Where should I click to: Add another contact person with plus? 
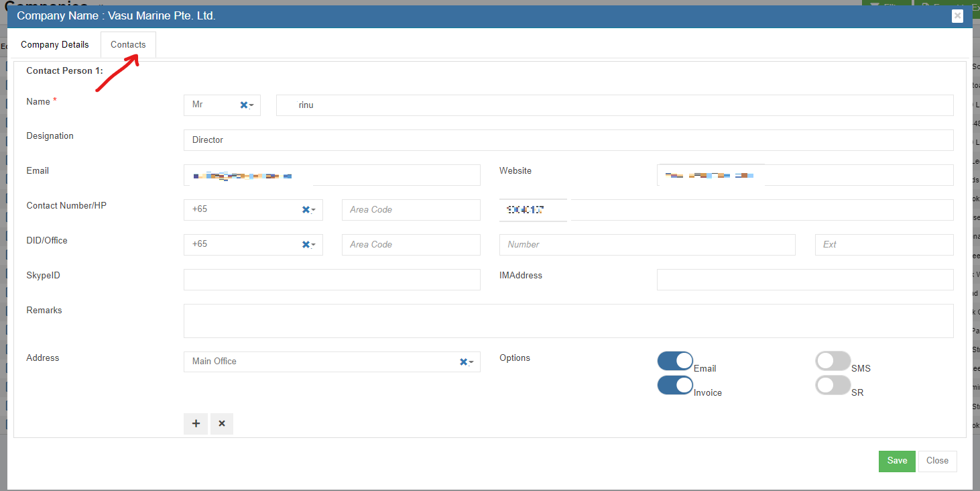[x=196, y=424]
